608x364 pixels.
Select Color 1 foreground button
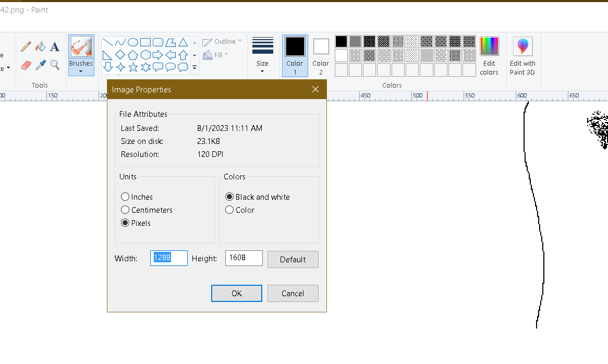(295, 55)
